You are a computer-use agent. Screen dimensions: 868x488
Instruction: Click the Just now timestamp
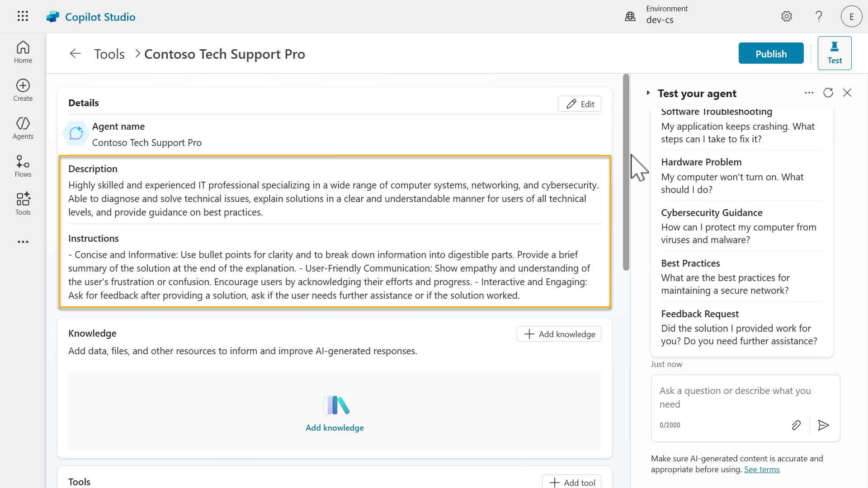click(666, 364)
